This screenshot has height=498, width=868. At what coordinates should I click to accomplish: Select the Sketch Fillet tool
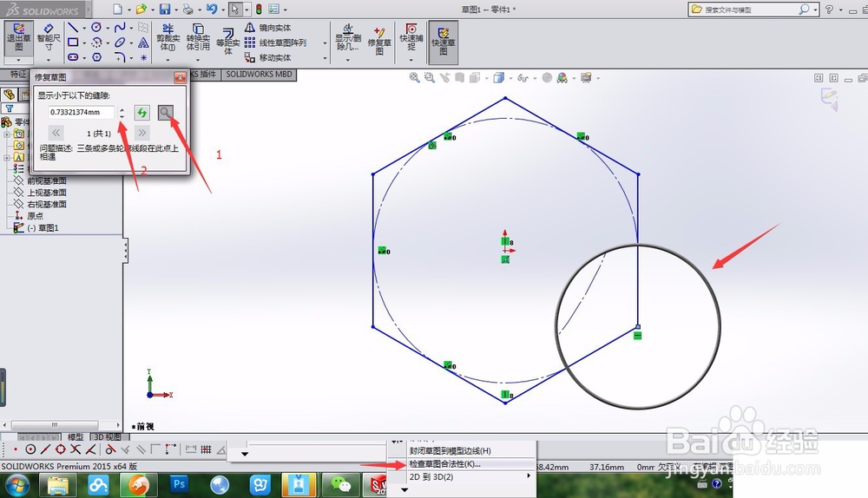point(120,57)
